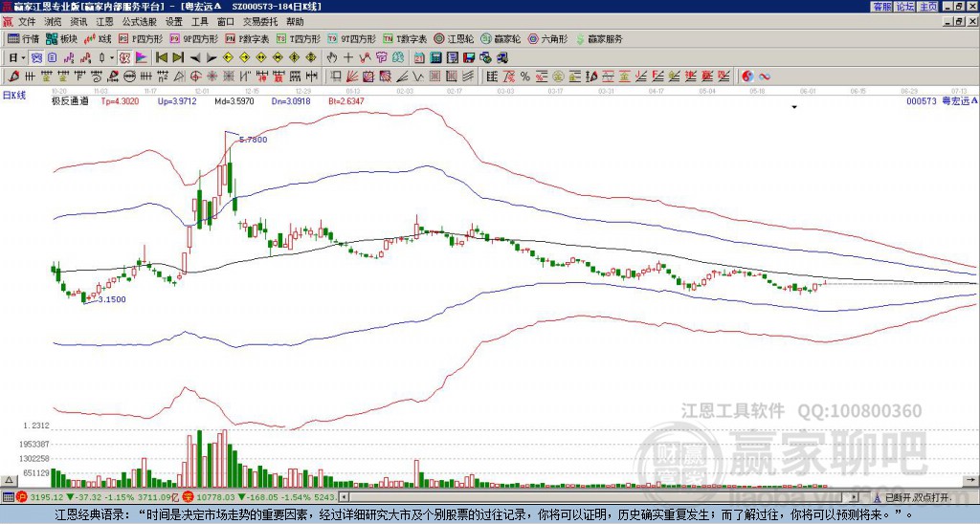Jump to last bar with skip-forward arrow
Viewport: 980px width, 524px height.
[178, 58]
